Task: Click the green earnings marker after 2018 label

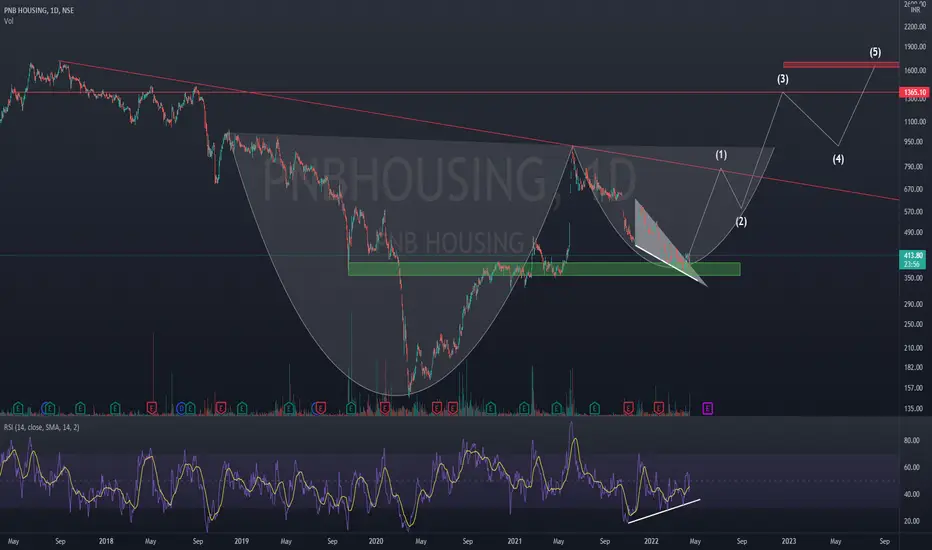Action: [x=115, y=408]
